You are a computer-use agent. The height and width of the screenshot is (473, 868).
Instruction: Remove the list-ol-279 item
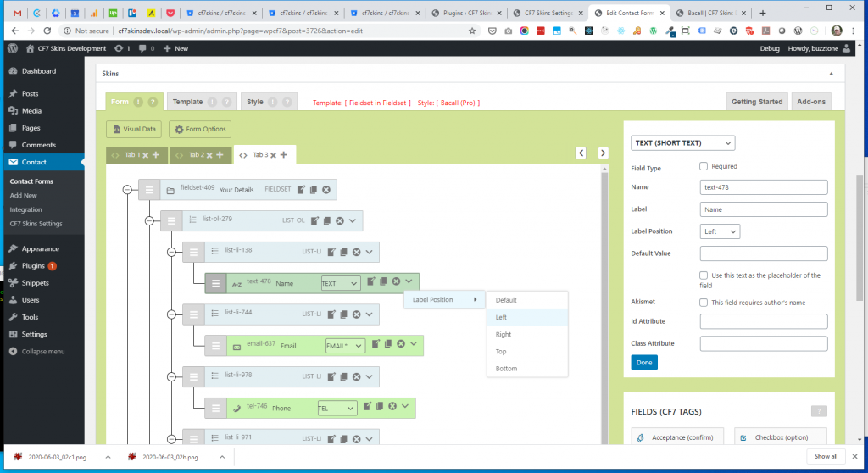339,220
